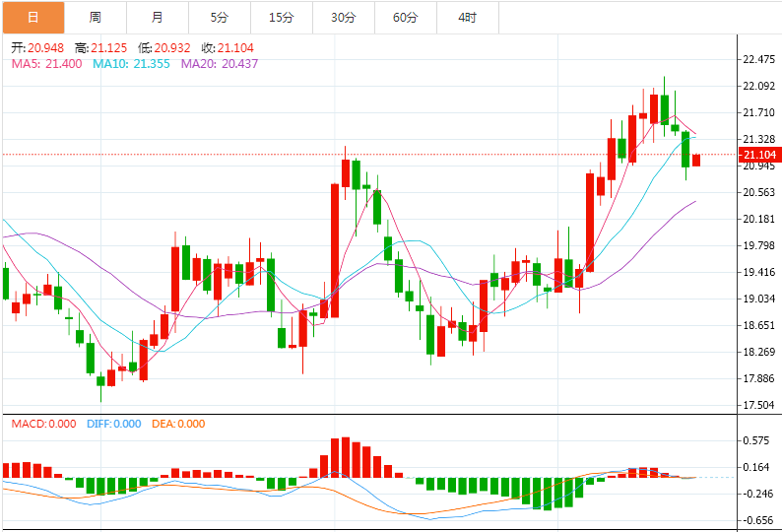This screenshot has width=782, height=532.
Task: Click the 0.164 MACD axis label
Action: tap(756, 467)
